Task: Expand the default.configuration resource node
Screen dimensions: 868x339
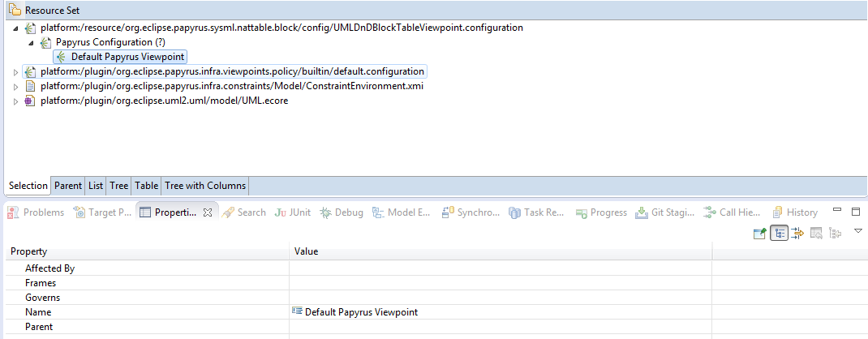Action: click(x=15, y=72)
